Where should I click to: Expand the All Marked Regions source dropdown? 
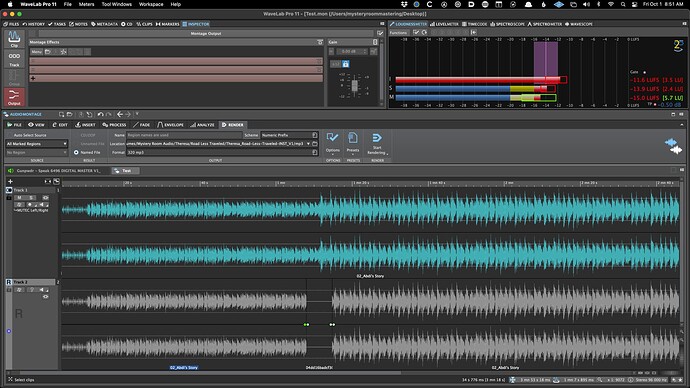click(37, 144)
